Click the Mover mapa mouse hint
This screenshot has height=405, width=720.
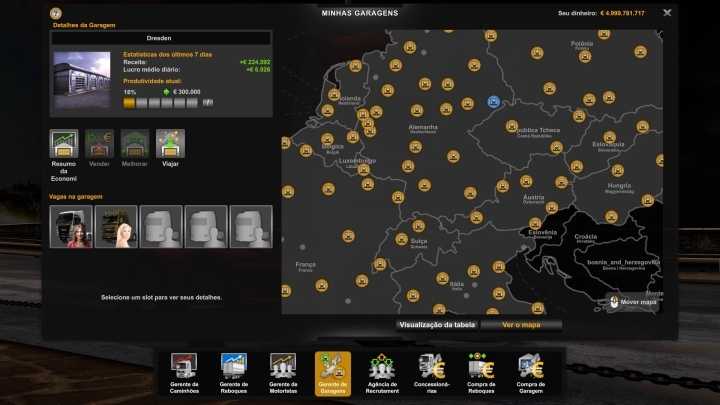click(634, 302)
